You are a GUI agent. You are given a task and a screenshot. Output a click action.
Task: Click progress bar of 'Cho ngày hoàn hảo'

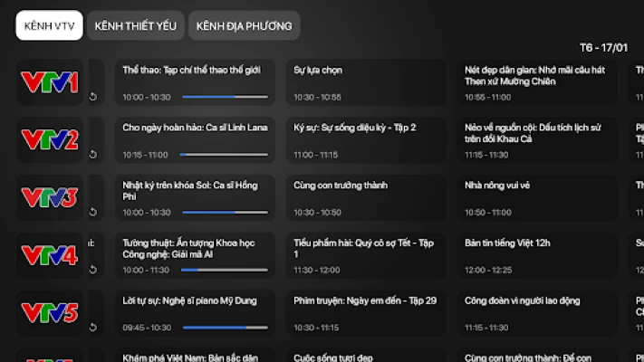point(225,155)
